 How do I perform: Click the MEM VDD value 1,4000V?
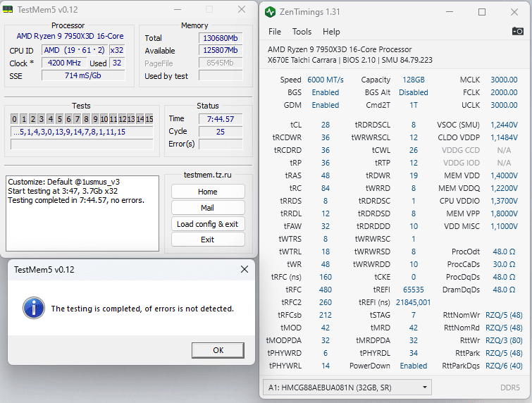pyautogui.click(x=504, y=175)
